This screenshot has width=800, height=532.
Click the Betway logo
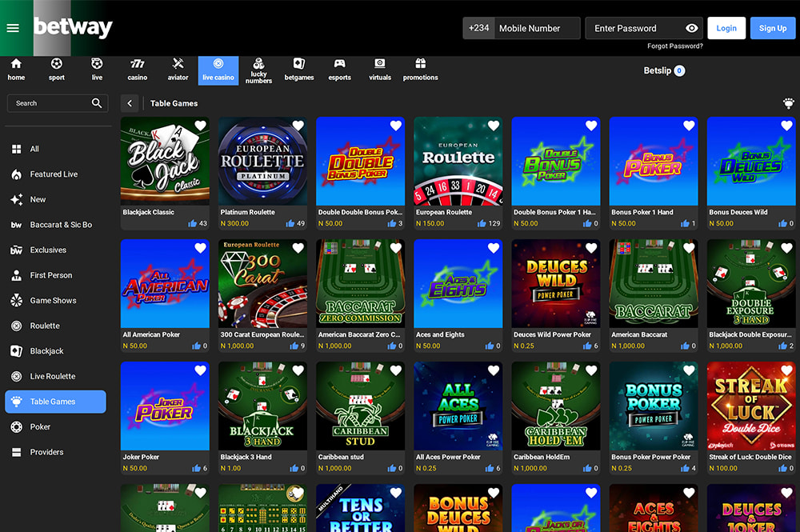73,27
